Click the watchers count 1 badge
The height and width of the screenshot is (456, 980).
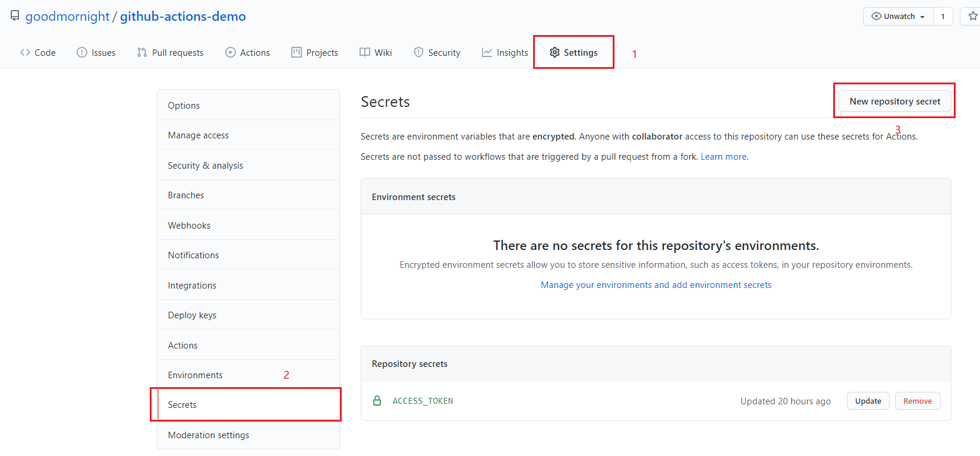[x=943, y=16]
